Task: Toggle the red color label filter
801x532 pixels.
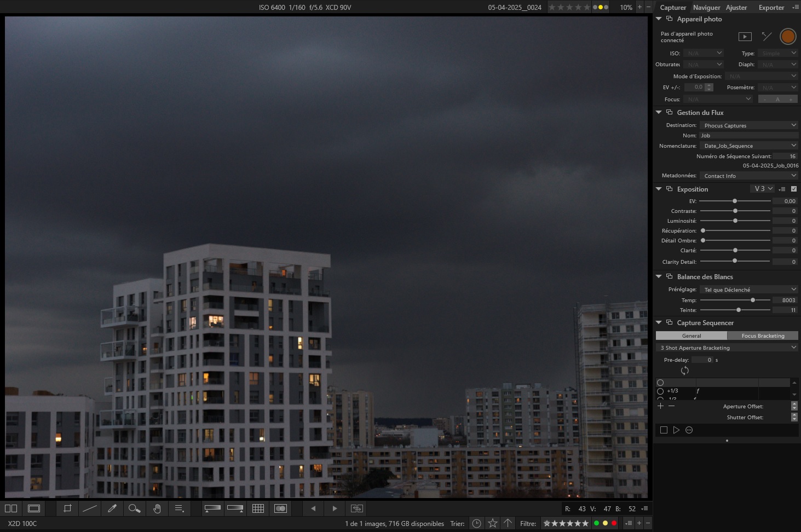Action: click(x=614, y=523)
